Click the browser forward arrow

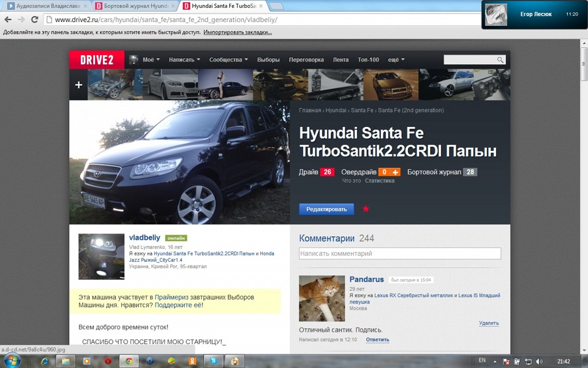(21, 20)
